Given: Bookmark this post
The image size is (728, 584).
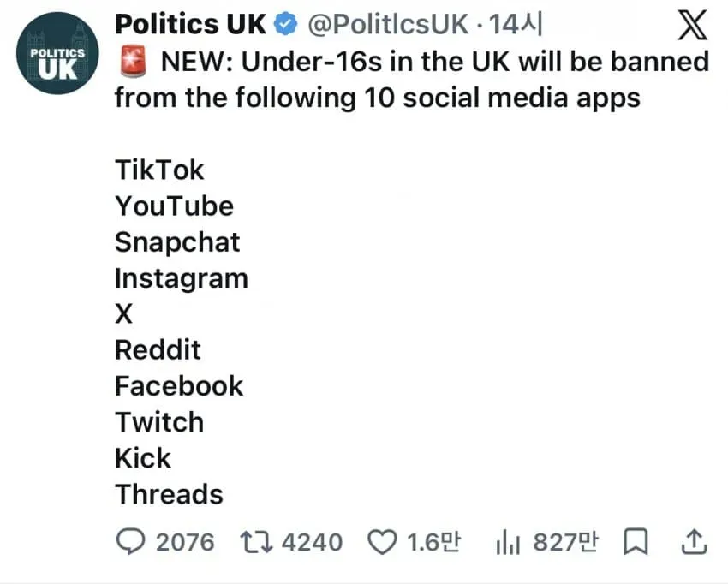Looking at the screenshot, I should [636, 542].
